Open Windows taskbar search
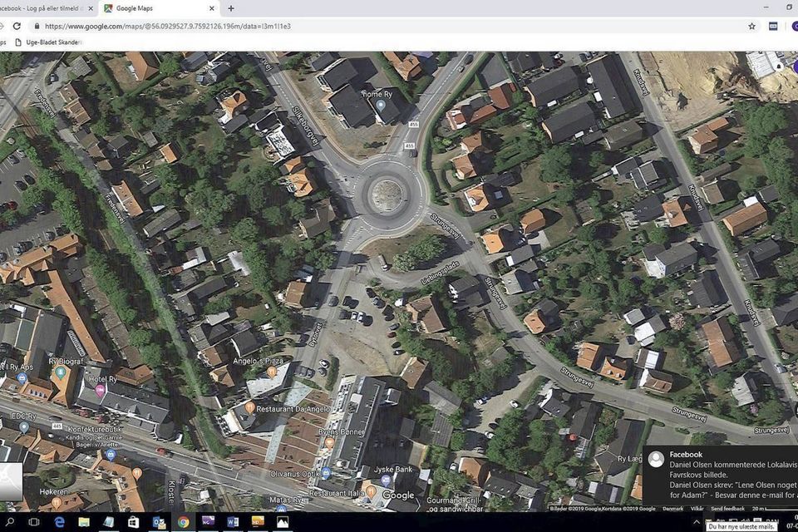 point(10,522)
